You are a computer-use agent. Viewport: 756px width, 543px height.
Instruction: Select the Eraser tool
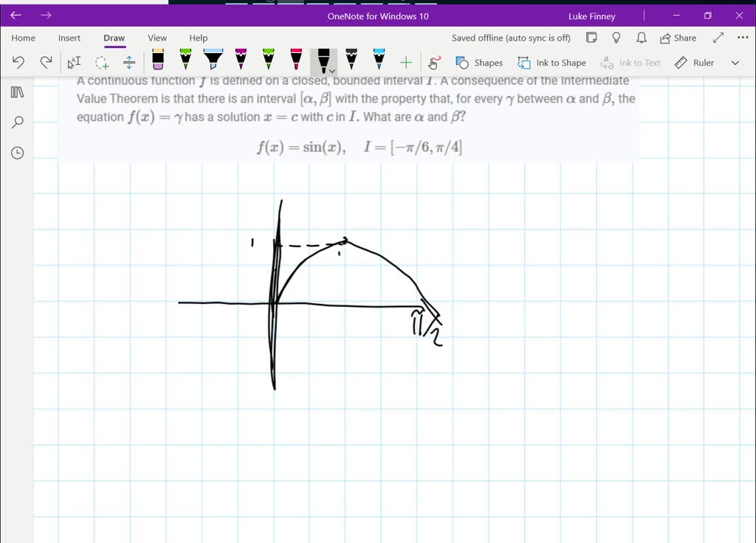157,62
